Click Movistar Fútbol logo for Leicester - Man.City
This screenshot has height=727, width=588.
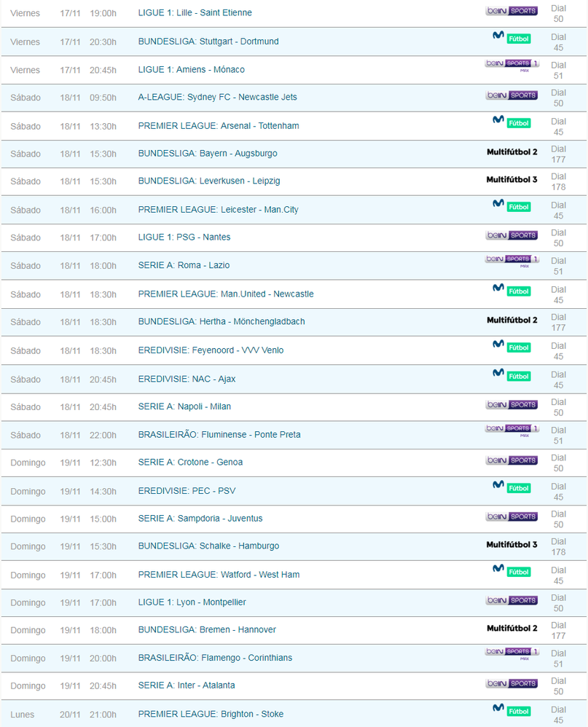[512, 205]
